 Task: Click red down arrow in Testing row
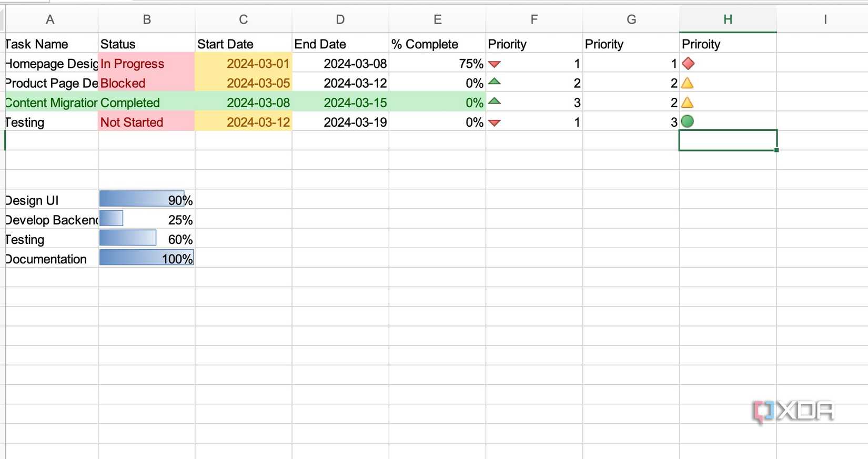click(x=494, y=123)
